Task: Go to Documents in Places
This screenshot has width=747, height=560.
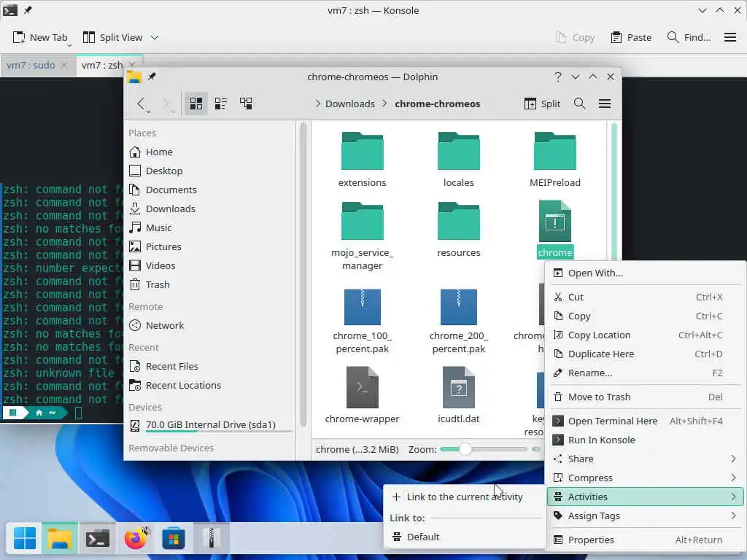Action: point(209,190)
